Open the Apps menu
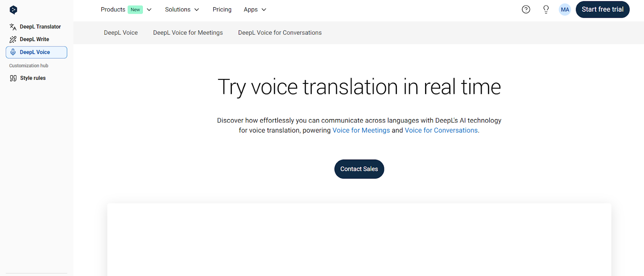The height and width of the screenshot is (276, 644). (251, 9)
